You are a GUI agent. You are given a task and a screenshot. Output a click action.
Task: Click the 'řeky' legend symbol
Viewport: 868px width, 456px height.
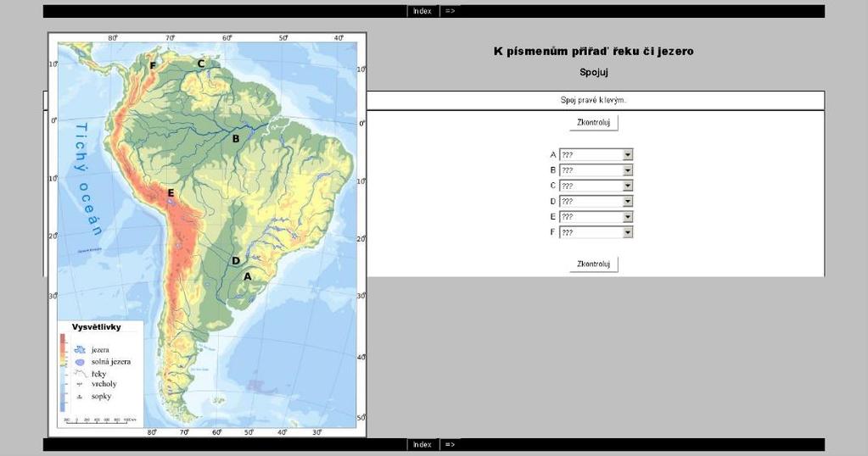pyautogui.click(x=81, y=374)
